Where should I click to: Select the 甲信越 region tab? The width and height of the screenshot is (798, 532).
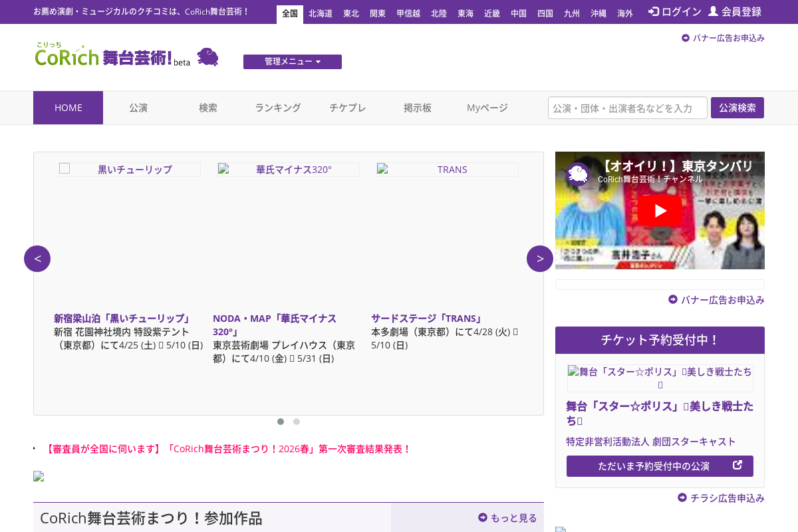point(408,14)
